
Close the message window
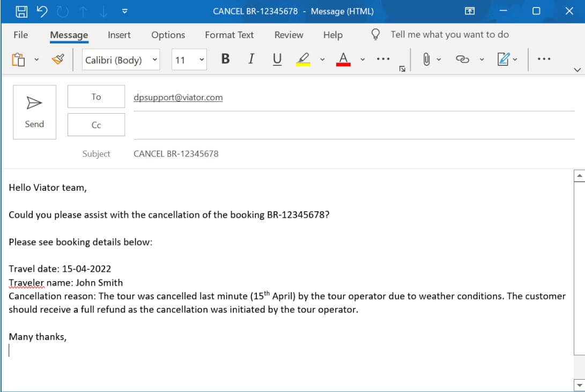pyautogui.click(x=569, y=11)
